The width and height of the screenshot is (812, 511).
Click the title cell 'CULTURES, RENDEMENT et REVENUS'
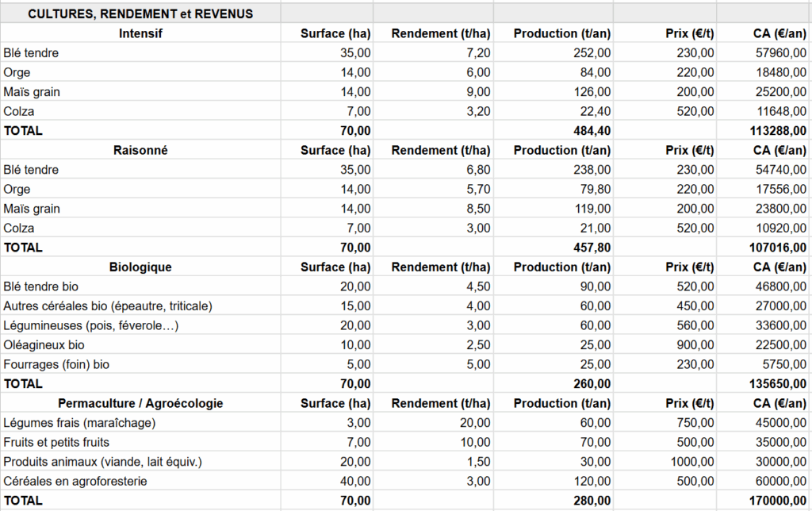point(140,14)
